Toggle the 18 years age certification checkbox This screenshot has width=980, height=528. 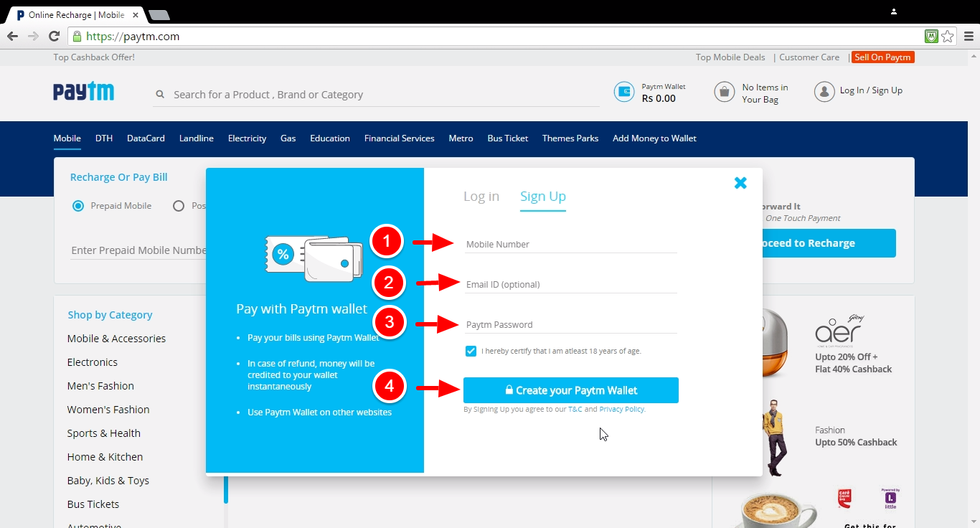click(x=471, y=351)
